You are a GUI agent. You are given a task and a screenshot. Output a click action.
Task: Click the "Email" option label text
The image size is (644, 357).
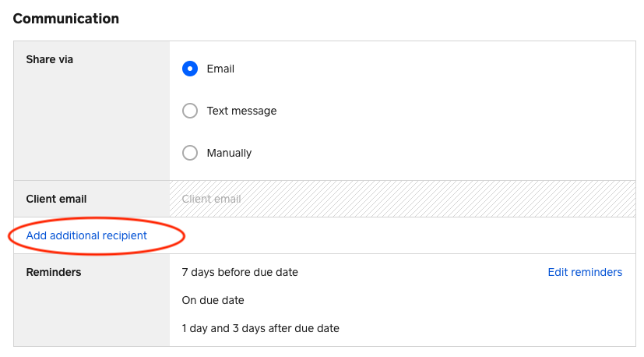(x=220, y=69)
